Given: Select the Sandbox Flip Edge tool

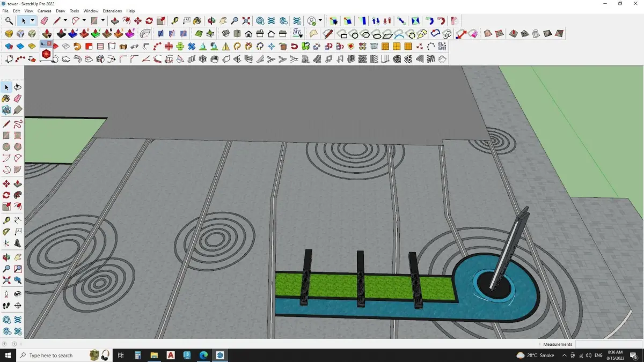Looking at the screenshot, I should point(559,33).
